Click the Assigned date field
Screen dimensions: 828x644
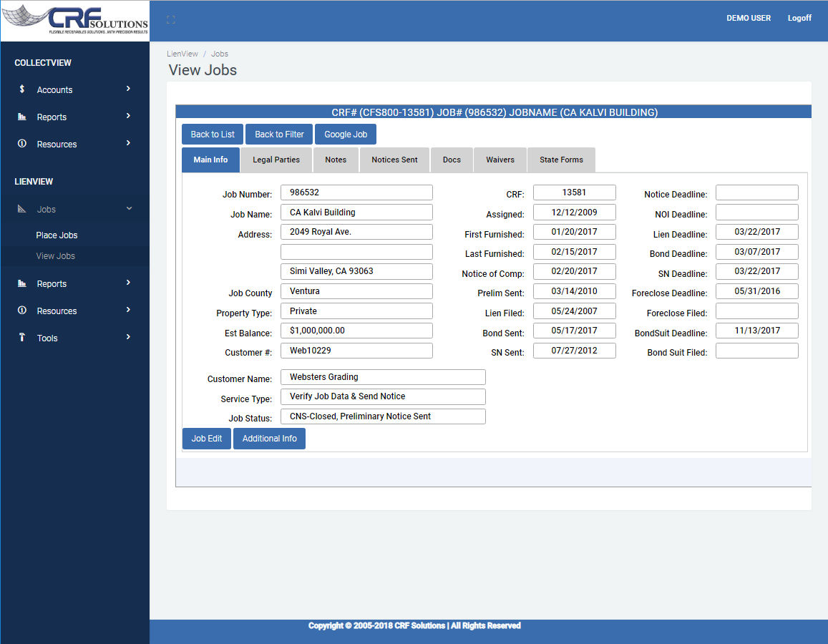coord(575,213)
